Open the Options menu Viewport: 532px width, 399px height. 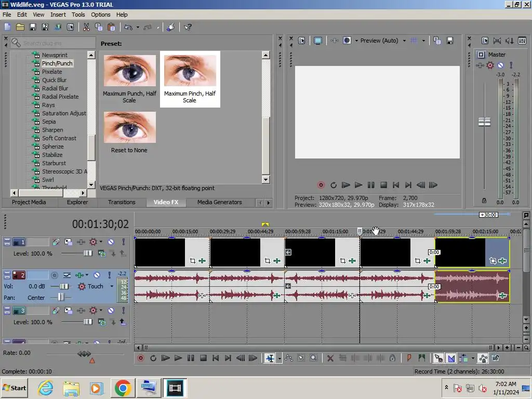click(100, 15)
